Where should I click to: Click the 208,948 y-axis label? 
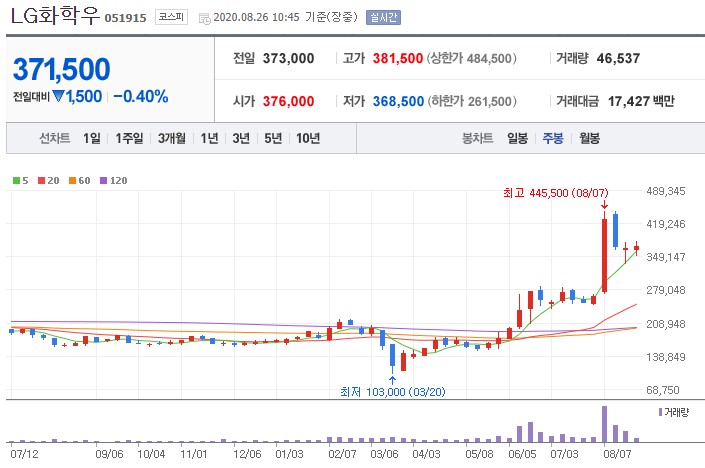(666, 324)
